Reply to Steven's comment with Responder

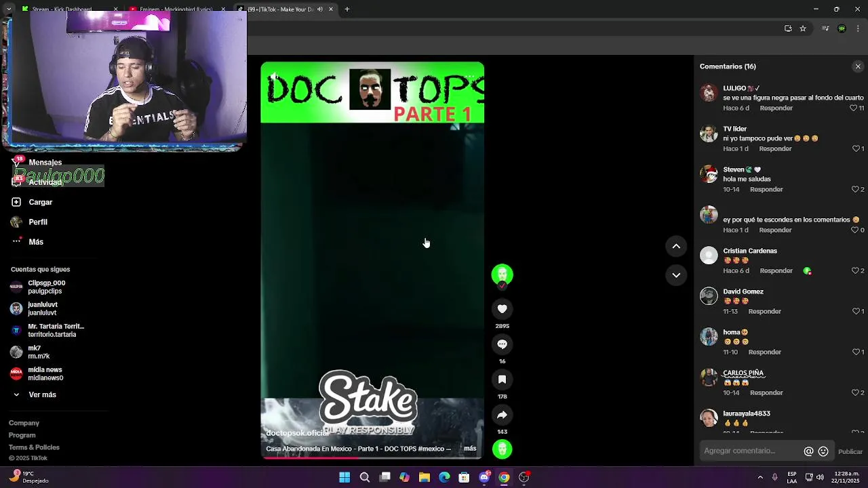[766, 189]
